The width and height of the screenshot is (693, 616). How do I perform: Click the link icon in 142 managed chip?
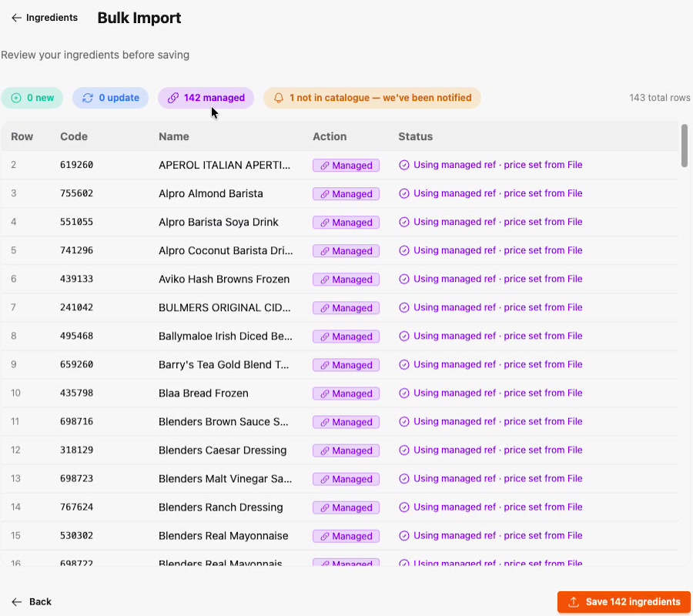tap(172, 98)
